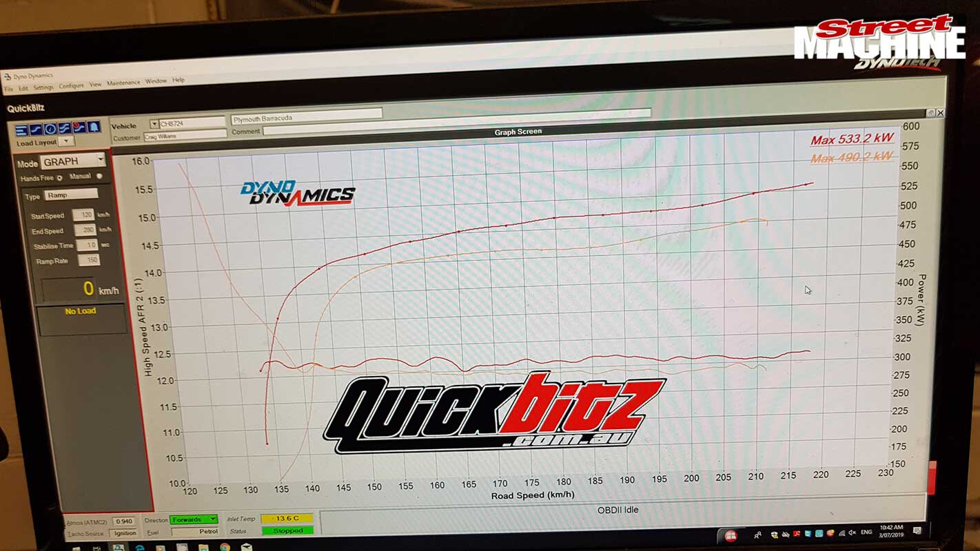
Task: Click the red-dot record curve icon
Action: point(79,127)
